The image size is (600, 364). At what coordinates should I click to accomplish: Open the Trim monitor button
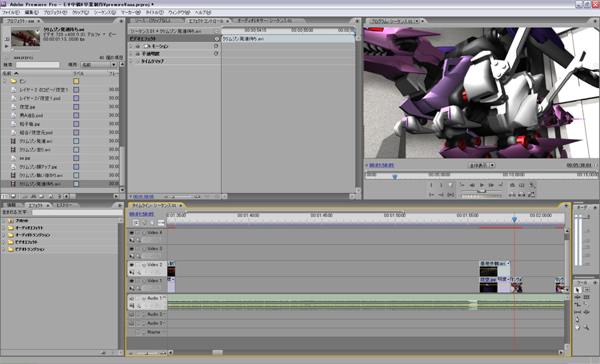click(x=531, y=195)
